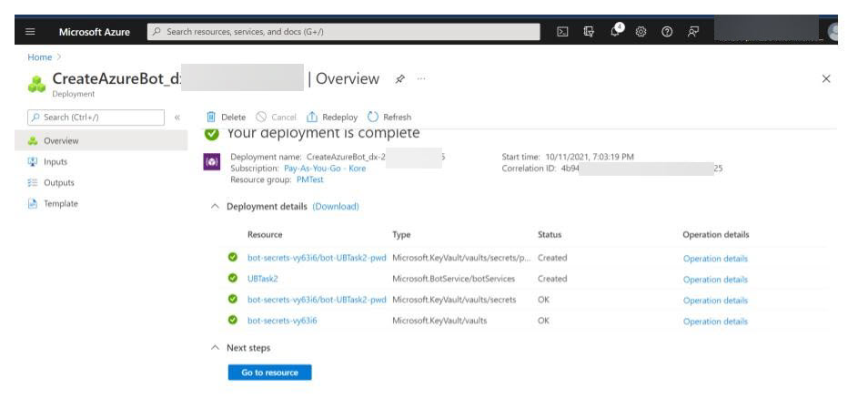Image resolution: width=868 pixels, height=399 pixels.
Task: Collapse the Next steps section
Action: pyautogui.click(x=215, y=347)
